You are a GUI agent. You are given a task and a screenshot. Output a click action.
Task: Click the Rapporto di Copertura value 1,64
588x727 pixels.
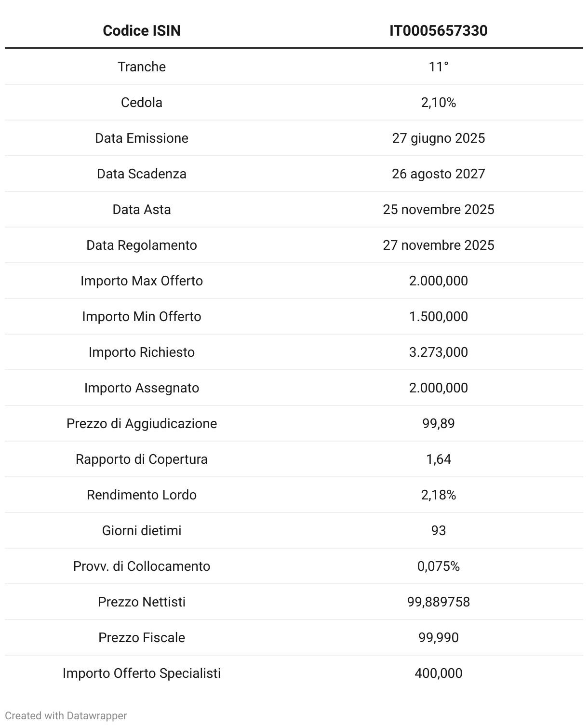(x=438, y=459)
